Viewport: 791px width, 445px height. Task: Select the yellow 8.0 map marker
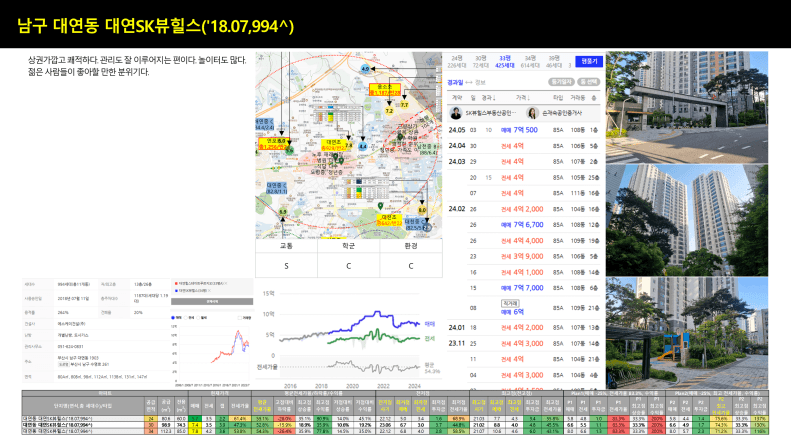point(422,210)
